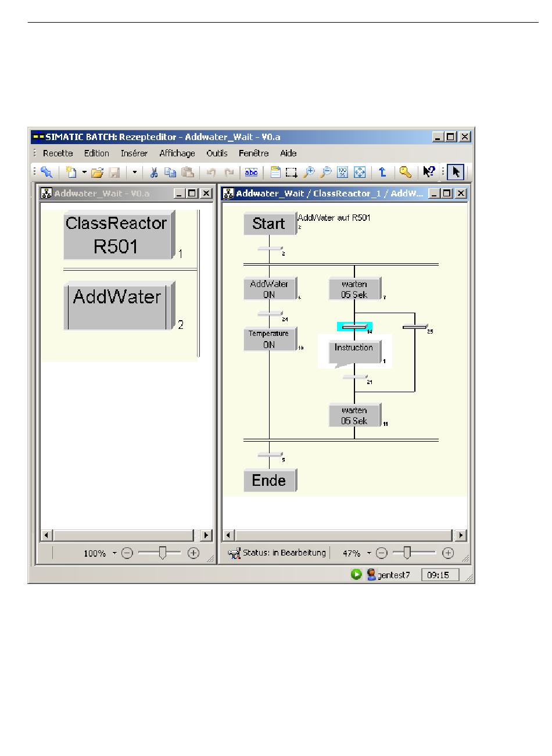Click left-pane horizontal scrollbar left arrow
This screenshot has width=552, height=756.
coord(47,535)
